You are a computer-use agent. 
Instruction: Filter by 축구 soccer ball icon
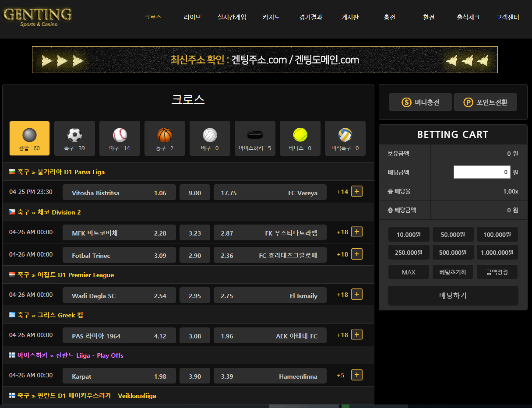tap(74, 135)
